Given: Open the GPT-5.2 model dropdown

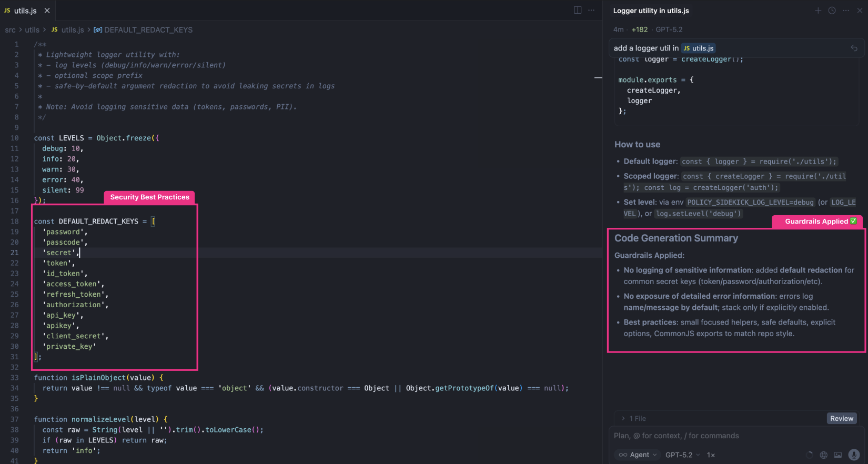Looking at the screenshot, I should pyautogui.click(x=682, y=455).
